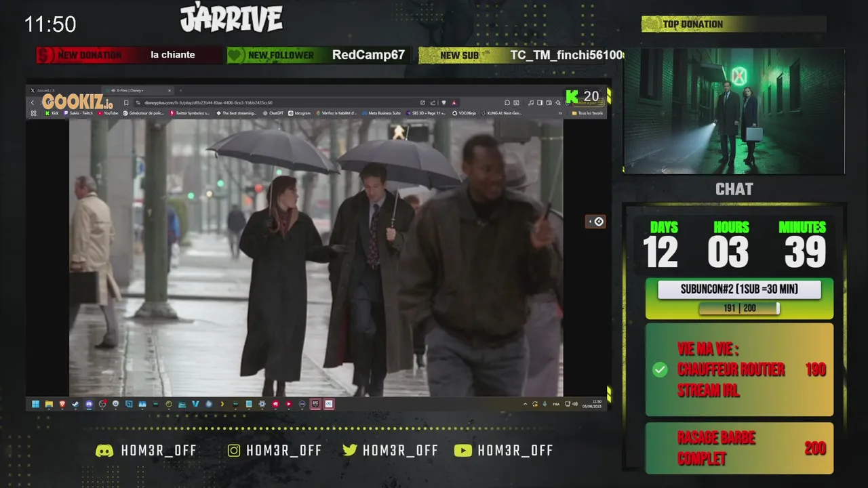Click the Brave Rewards triangle icon
This screenshot has width=868, height=488.
click(454, 102)
